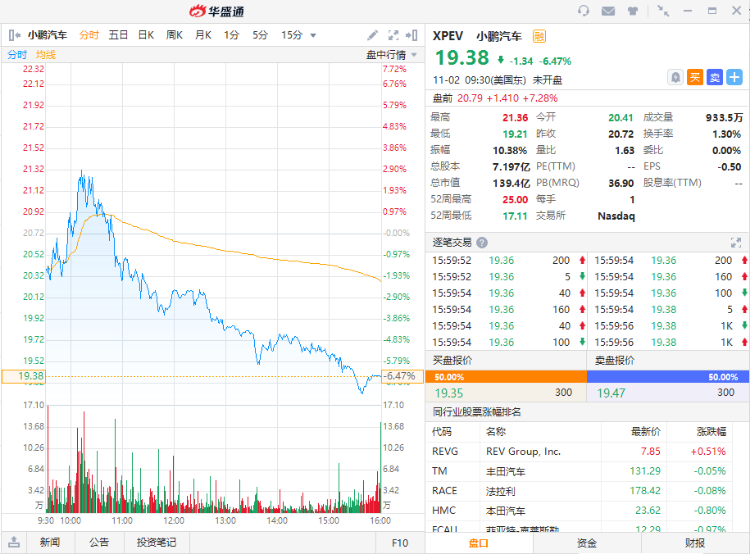This screenshot has height=554, width=750.
Task: Click the ask price 19.47
Action: 611,393
